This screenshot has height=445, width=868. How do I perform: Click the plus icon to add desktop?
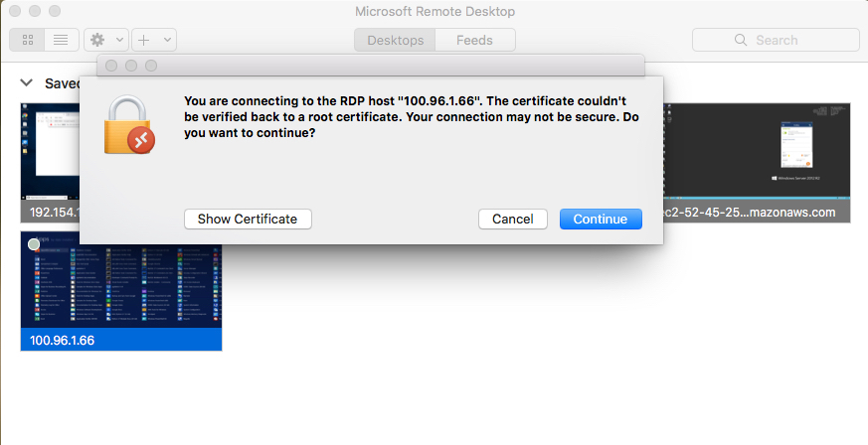tap(144, 40)
